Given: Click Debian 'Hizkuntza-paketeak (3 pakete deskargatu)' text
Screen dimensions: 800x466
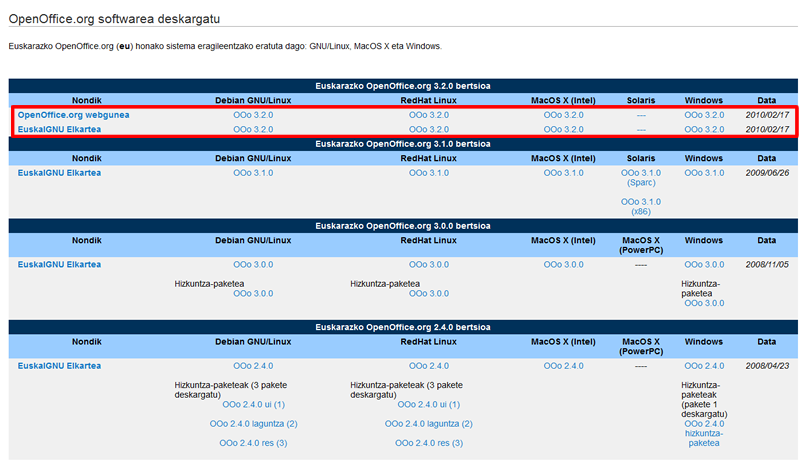Looking at the screenshot, I should pyautogui.click(x=231, y=390).
